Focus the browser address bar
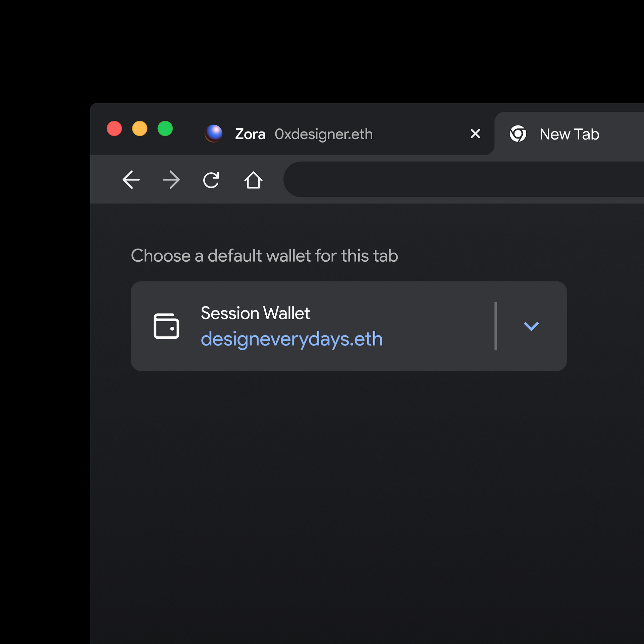644x644 pixels. tap(464, 179)
